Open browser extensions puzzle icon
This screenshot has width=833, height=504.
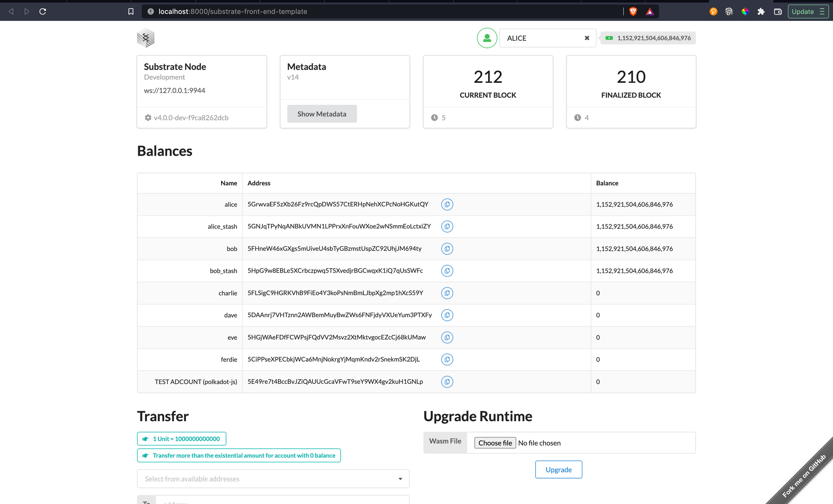761,12
